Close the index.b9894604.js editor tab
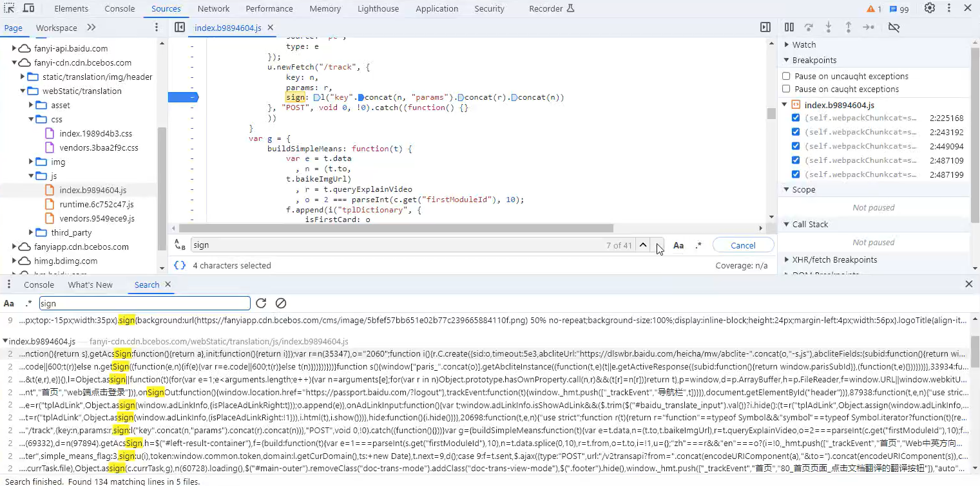 [271, 28]
